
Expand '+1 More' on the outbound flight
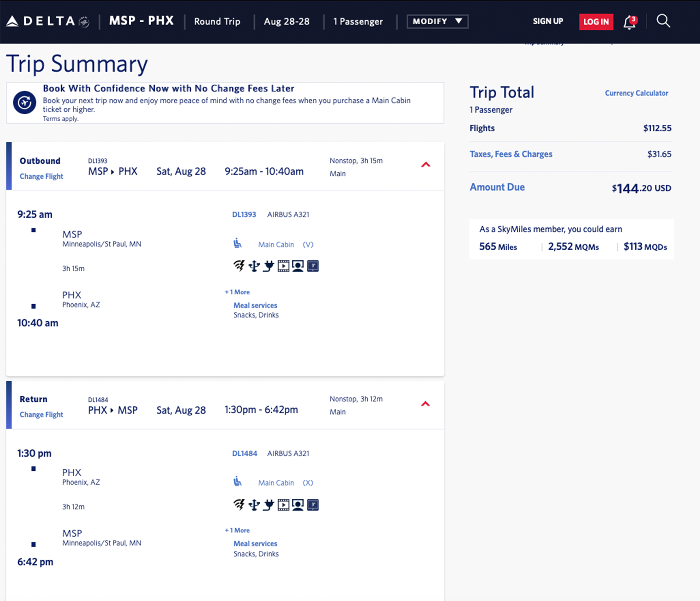pyautogui.click(x=237, y=292)
